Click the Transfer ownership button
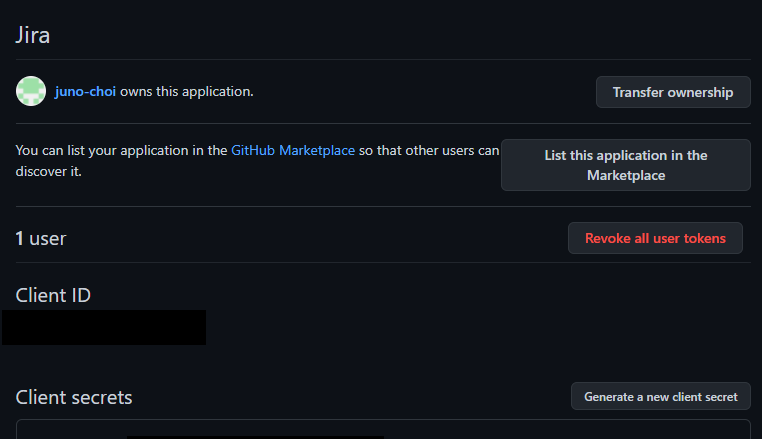 [673, 92]
